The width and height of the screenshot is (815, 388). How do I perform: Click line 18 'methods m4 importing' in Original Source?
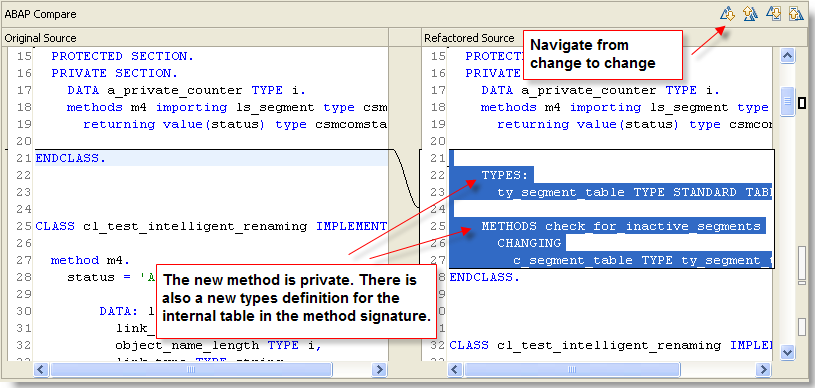click(147, 108)
